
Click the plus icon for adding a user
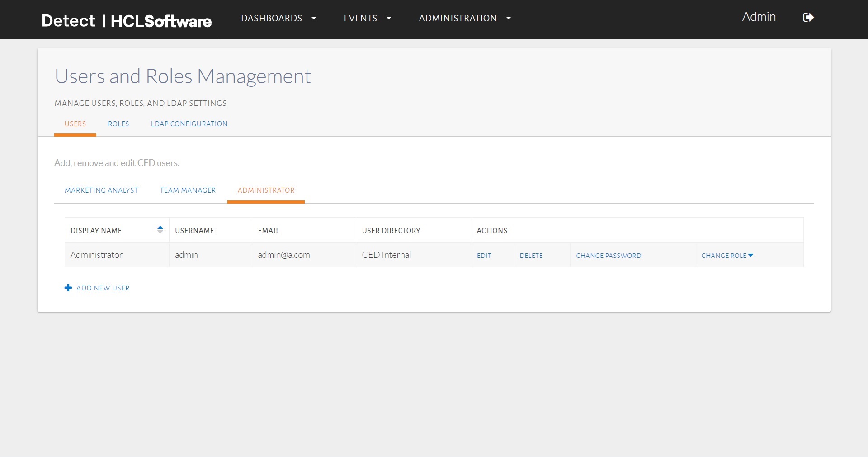(x=68, y=288)
